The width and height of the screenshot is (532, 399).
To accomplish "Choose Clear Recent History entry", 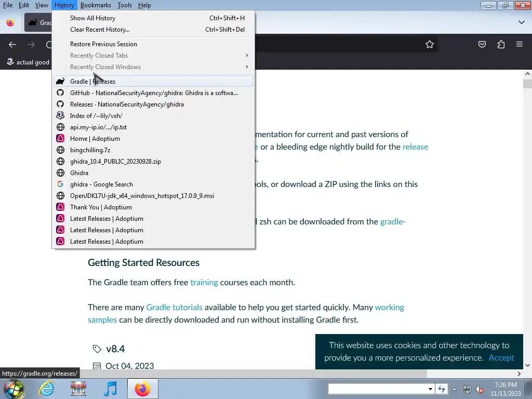I will click(153, 30).
